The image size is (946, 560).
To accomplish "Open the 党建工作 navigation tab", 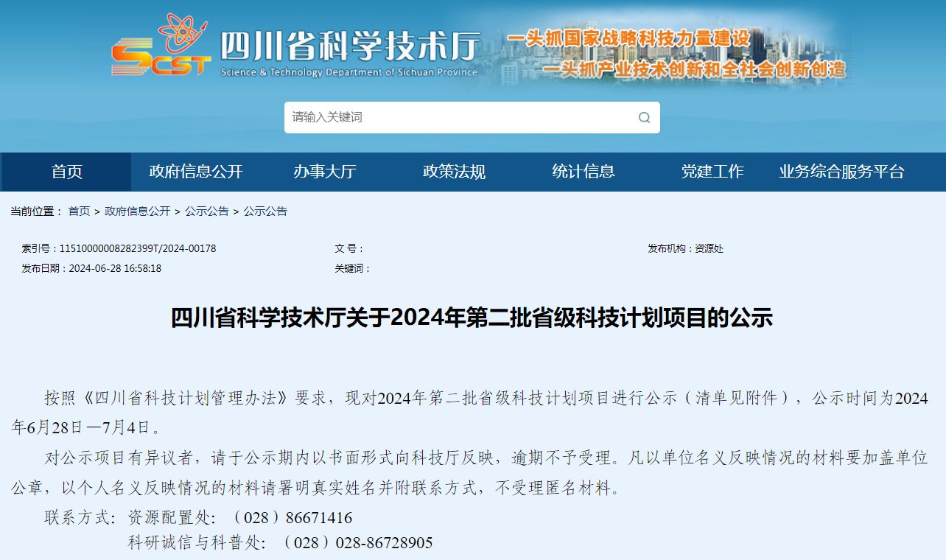I will [712, 172].
